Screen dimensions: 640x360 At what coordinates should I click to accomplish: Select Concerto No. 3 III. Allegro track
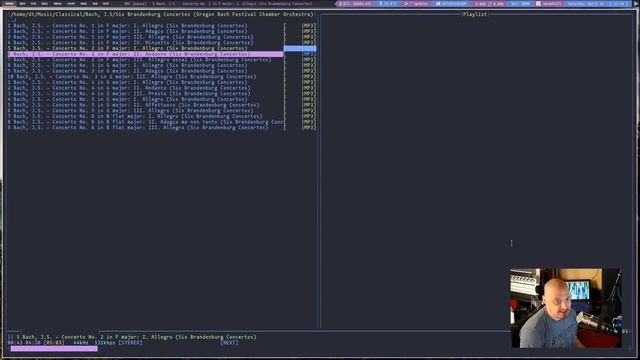tap(132, 76)
